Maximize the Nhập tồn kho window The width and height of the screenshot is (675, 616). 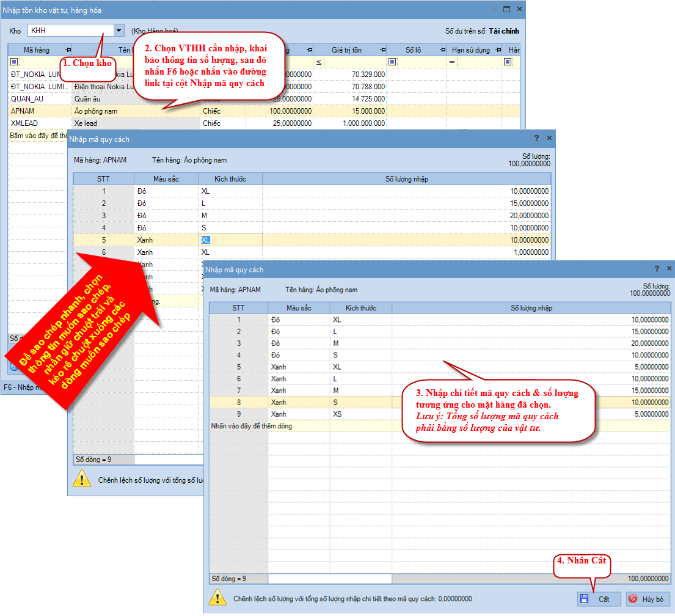coord(506,10)
